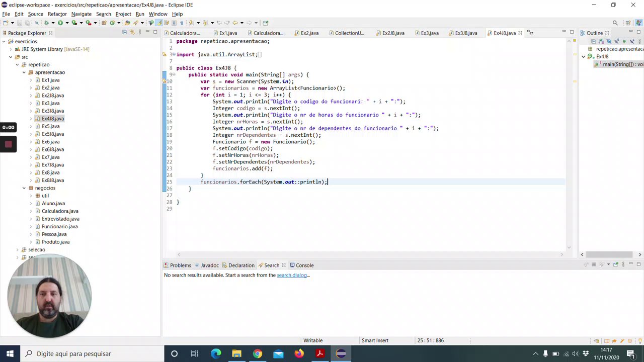The image size is (644, 362).
Task: Open the Navigate menu
Action: [x=82, y=14]
